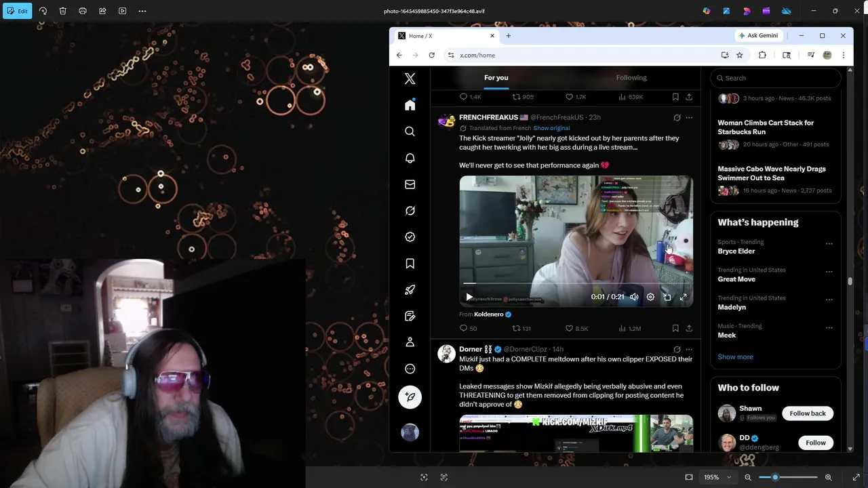
Task: Toggle picture-in-picture on video
Action: click(x=667, y=297)
